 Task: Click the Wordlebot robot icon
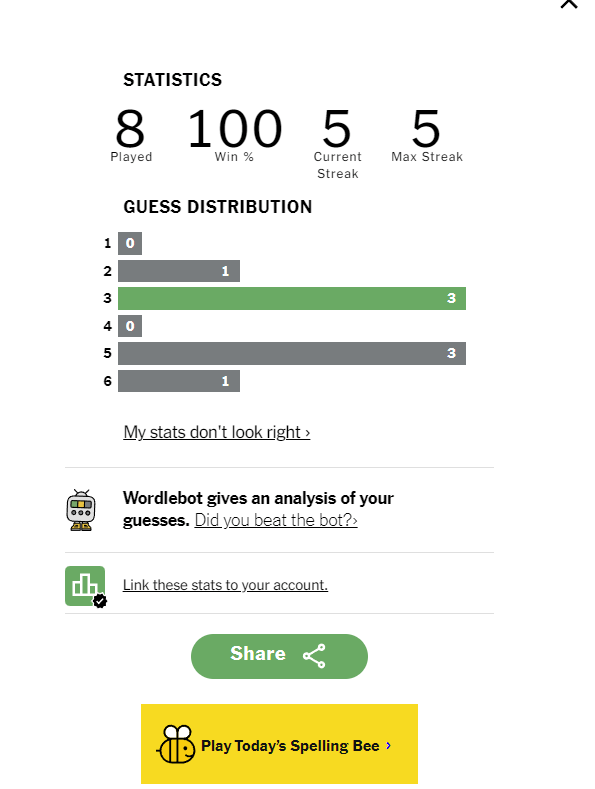coord(81,510)
